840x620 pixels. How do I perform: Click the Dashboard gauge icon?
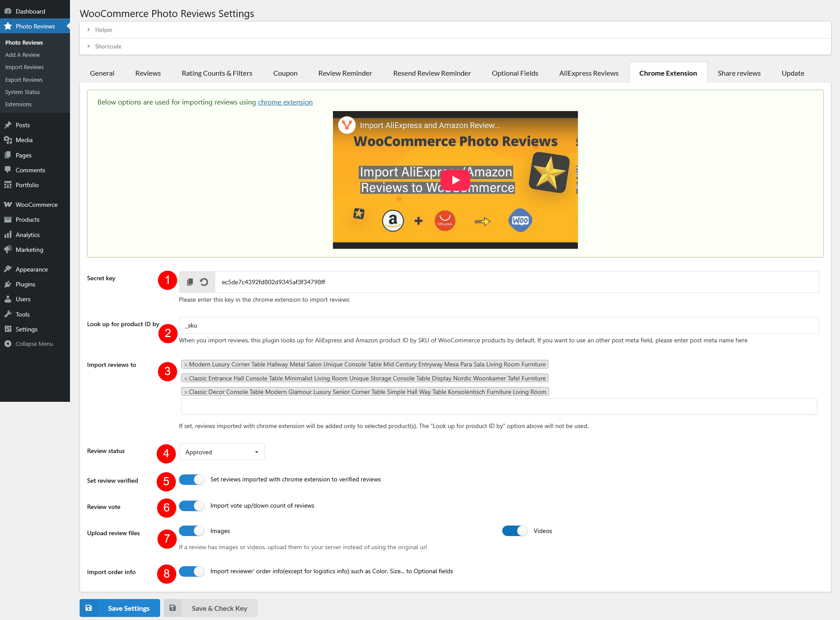click(x=8, y=11)
